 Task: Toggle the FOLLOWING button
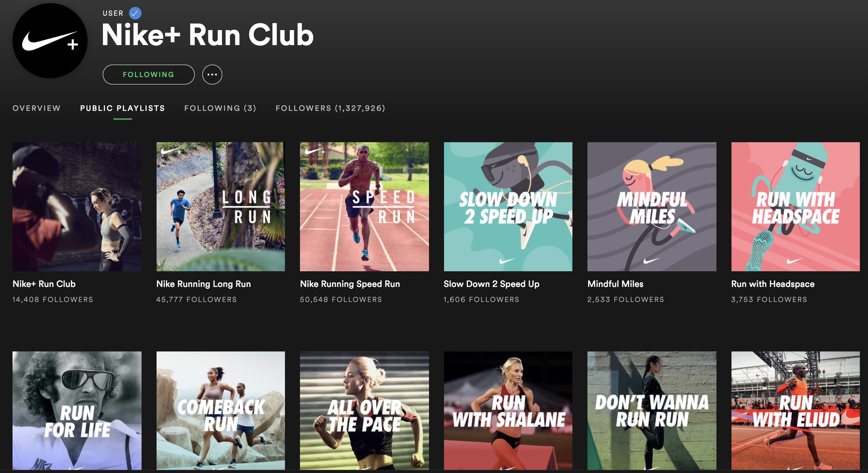(148, 75)
